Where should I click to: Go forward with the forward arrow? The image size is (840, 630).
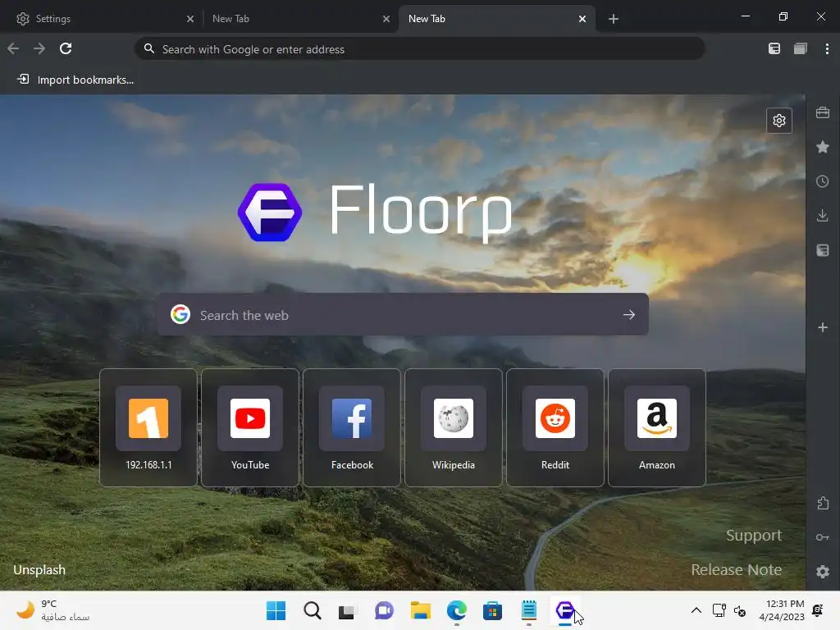(39, 48)
